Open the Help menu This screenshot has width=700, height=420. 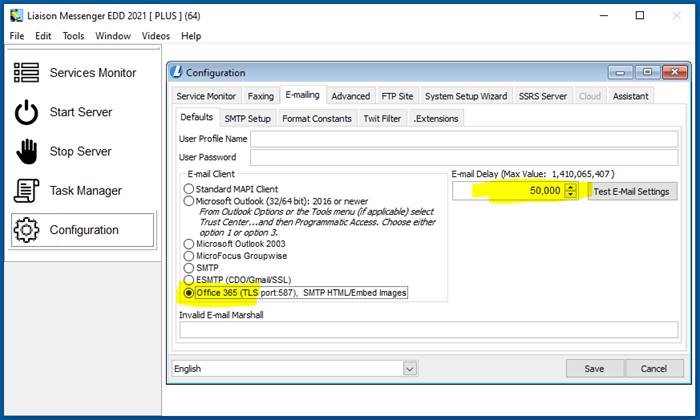tap(191, 36)
